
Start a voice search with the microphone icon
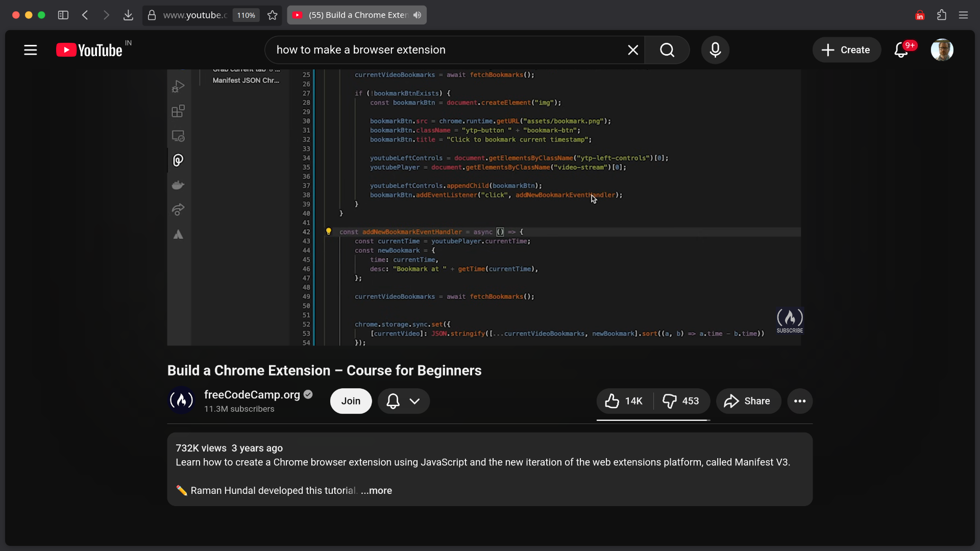pos(716,49)
